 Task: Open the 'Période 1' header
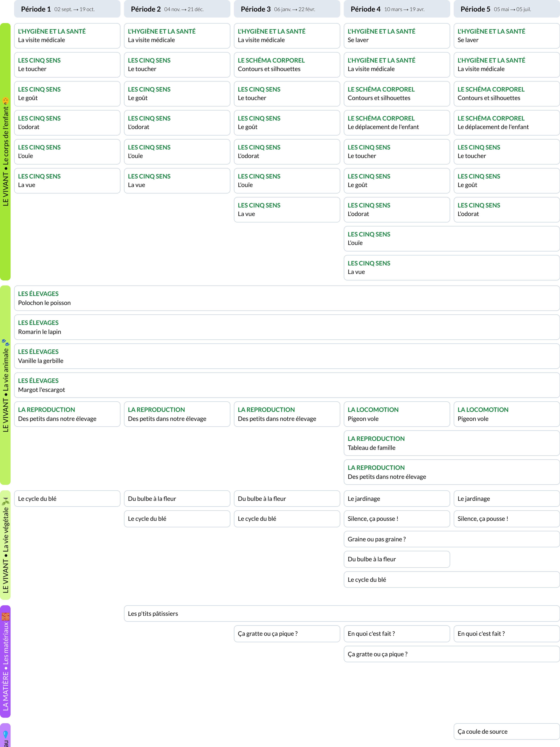66,9
